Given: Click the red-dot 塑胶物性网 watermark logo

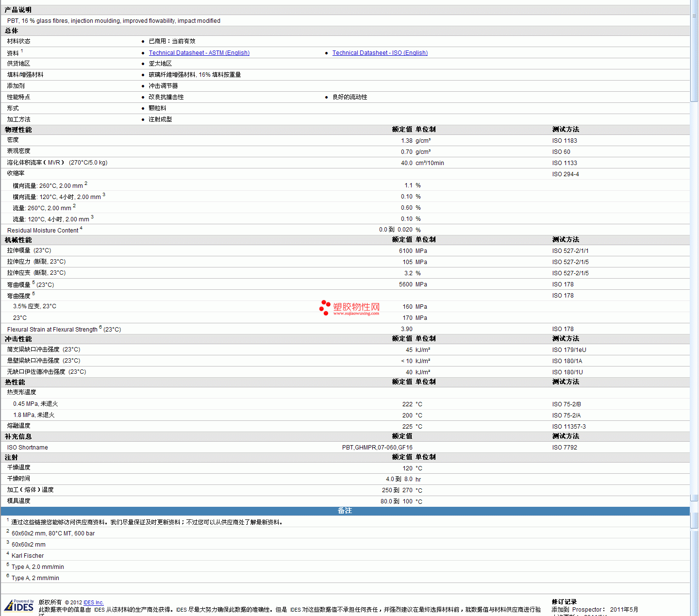Looking at the screenshot, I should [x=349, y=308].
